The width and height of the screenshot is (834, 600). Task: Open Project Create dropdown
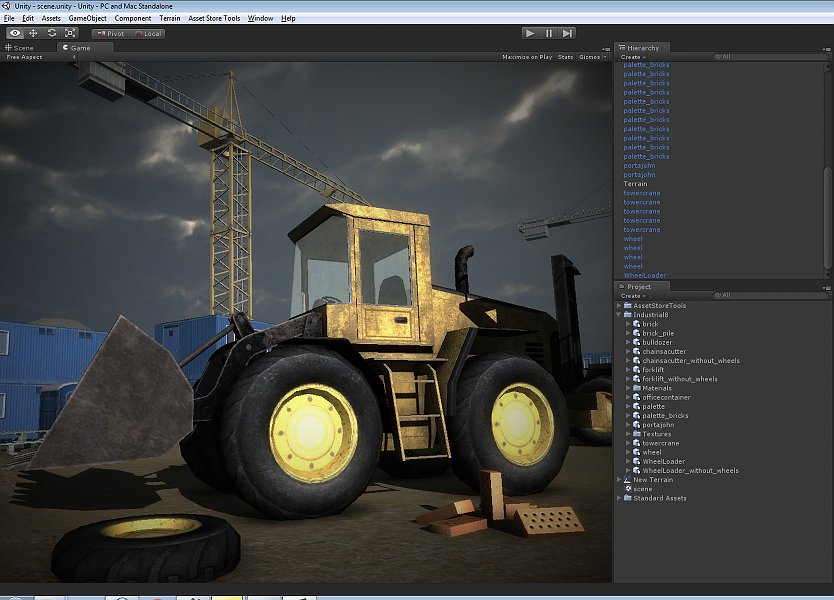[x=633, y=296]
